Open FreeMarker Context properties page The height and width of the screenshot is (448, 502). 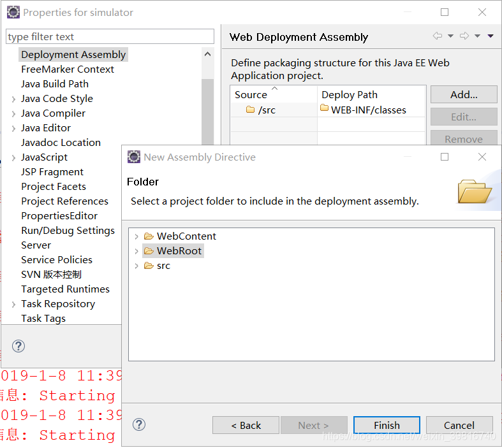(68, 69)
